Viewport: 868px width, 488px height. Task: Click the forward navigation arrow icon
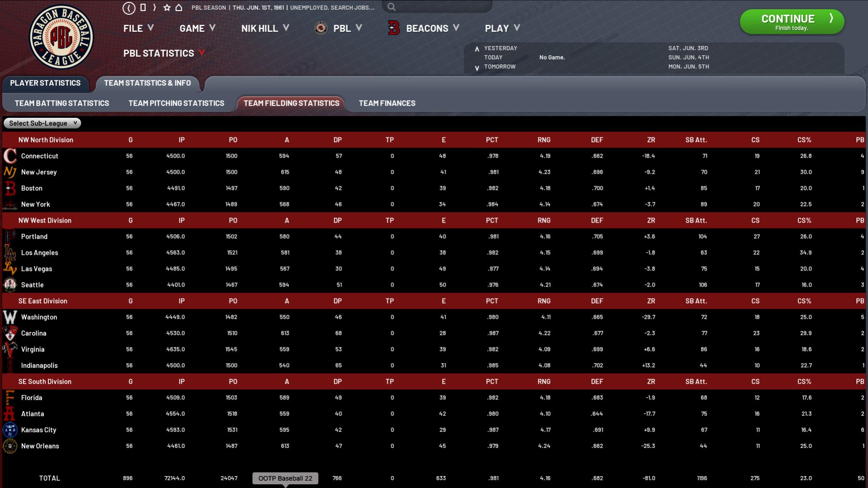pyautogui.click(x=155, y=8)
